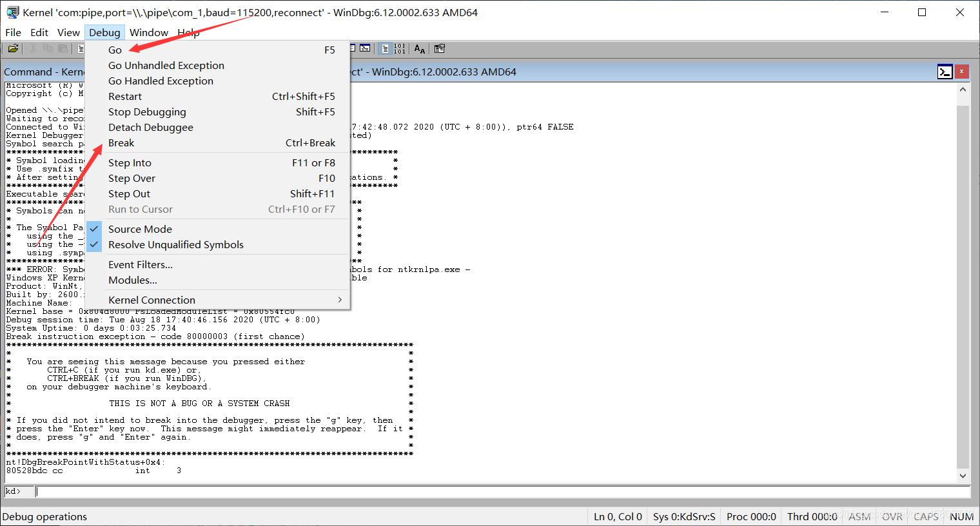
Task: Select Step Over
Action: [217, 178]
